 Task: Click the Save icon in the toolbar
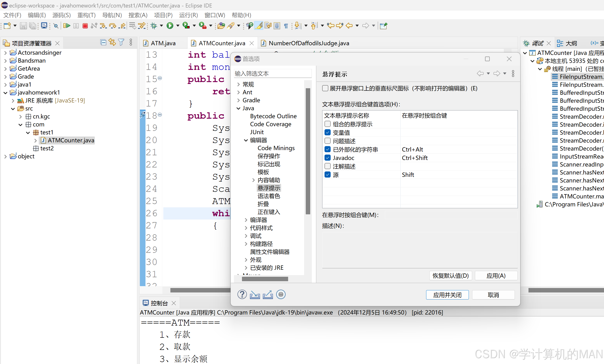(x=23, y=26)
